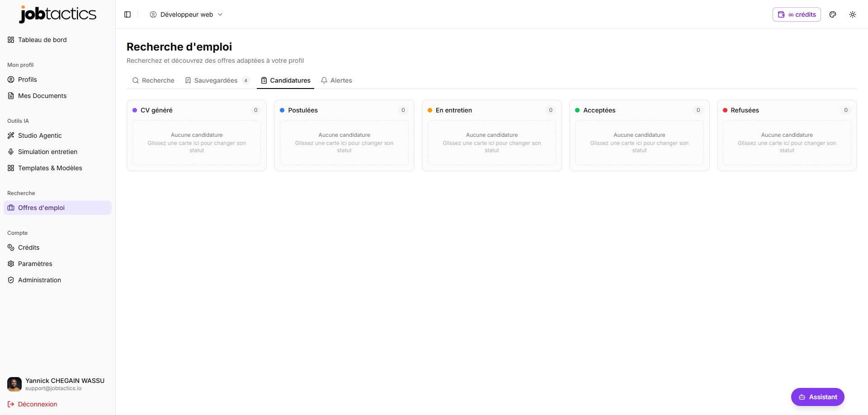Click the Paramètres gear icon
The height and width of the screenshot is (415, 868).
pyautogui.click(x=11, y=264)
